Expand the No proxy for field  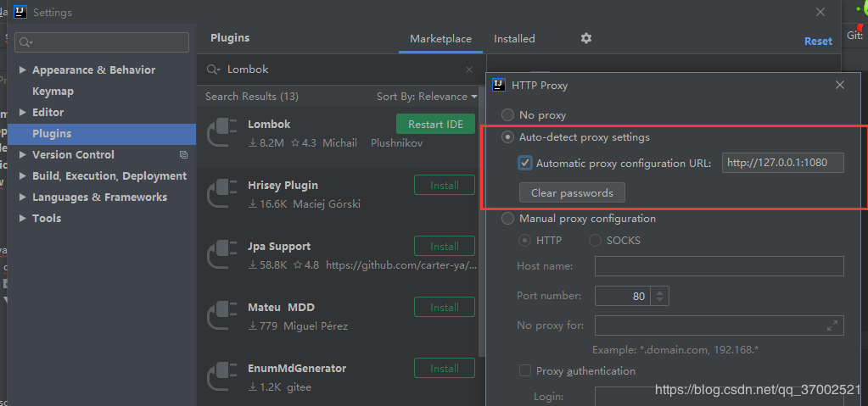pos(832,325)
